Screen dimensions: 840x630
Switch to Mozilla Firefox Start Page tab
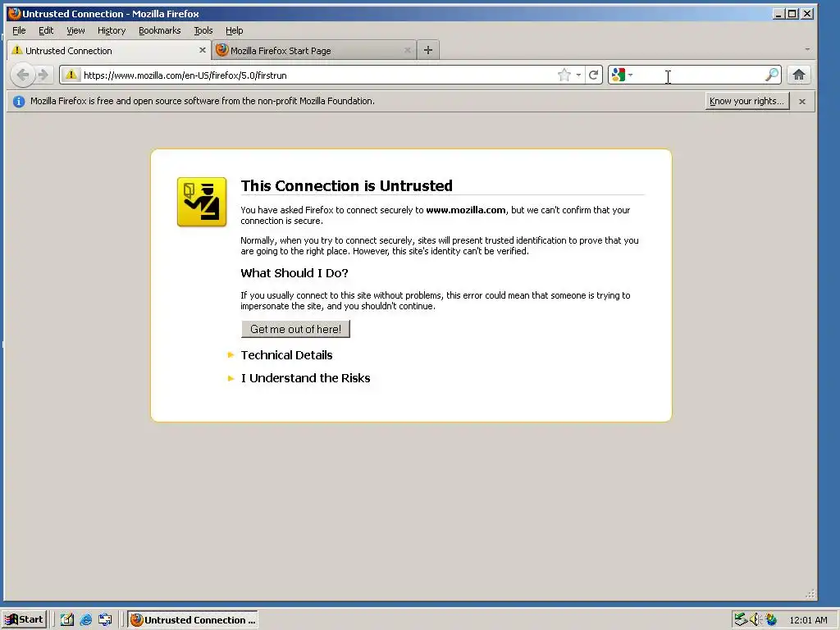314,50
